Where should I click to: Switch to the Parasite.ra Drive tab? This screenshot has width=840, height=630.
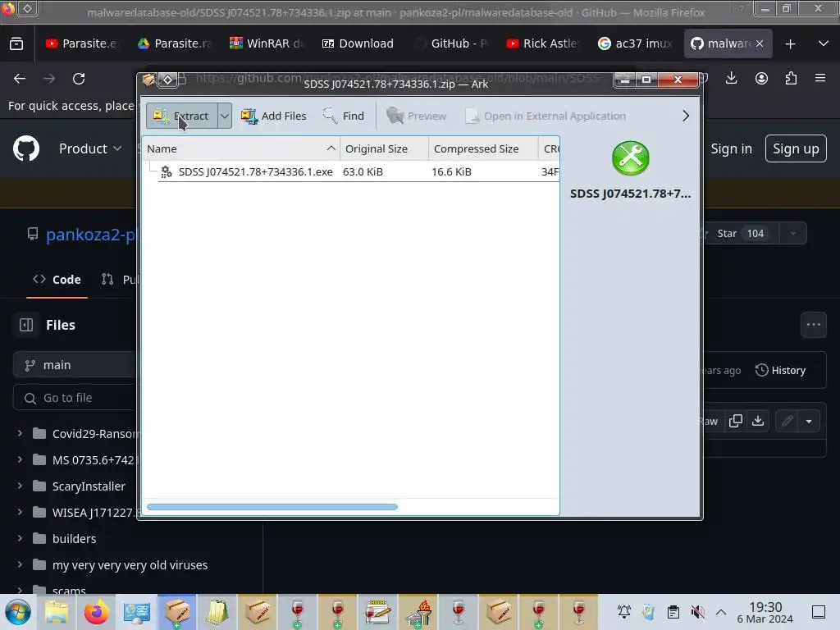(x=174, y=43)
